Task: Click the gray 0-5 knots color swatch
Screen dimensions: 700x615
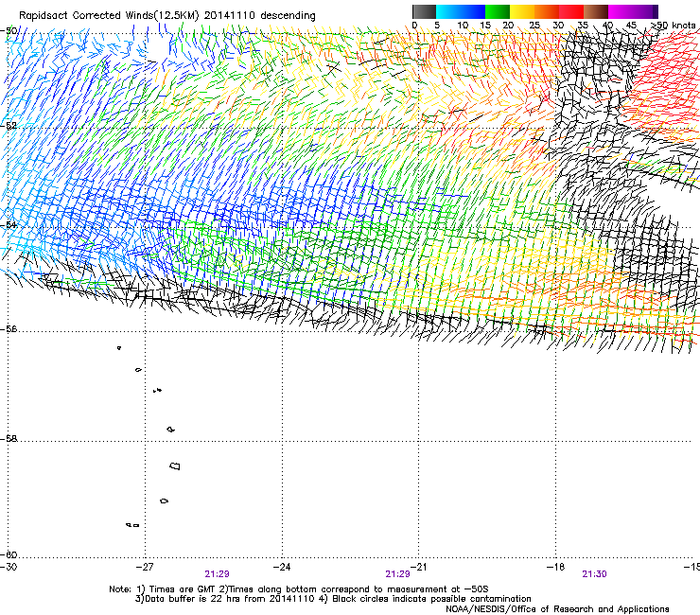Action: 424,11
